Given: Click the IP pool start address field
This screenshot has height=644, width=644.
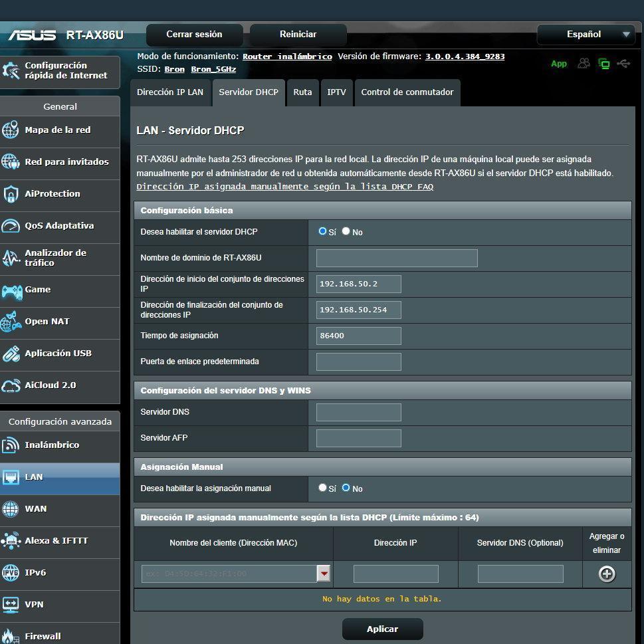Looking at the screenshot, I should click(x=359, y=284).
